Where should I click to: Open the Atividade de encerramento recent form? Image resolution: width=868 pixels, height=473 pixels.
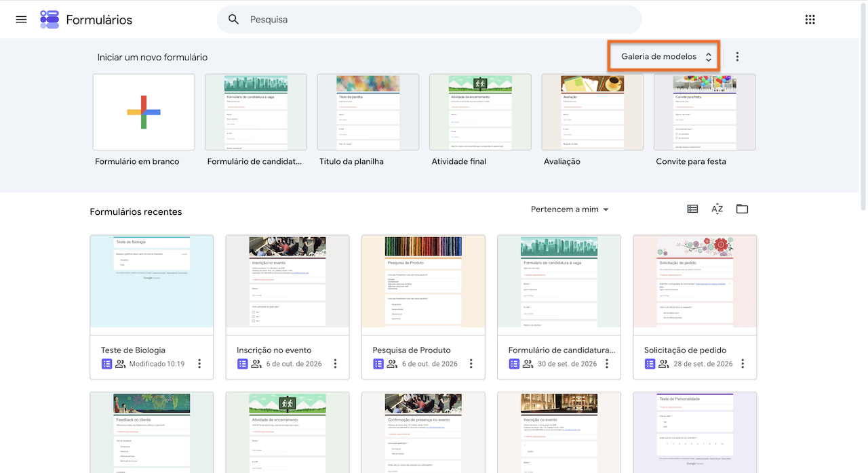click(x=288, y=432)
